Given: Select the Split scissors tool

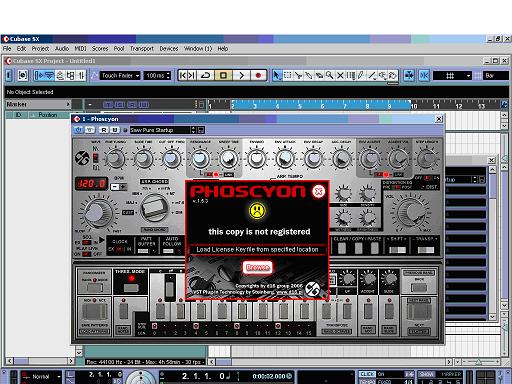Looking at the screenshot, I should [x=298, y=76].
